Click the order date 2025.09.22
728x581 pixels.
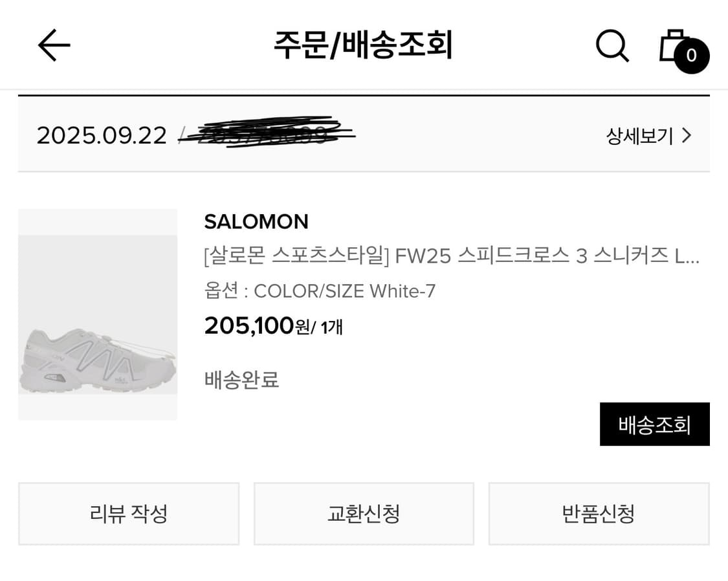[x=102, y=136]
